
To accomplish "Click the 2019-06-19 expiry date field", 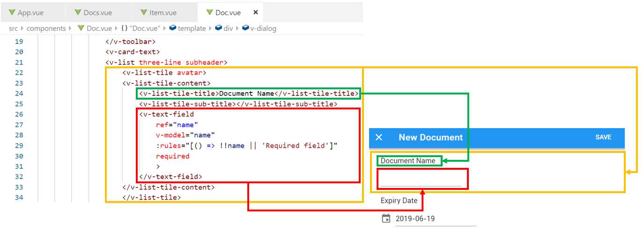I will 436,219.
